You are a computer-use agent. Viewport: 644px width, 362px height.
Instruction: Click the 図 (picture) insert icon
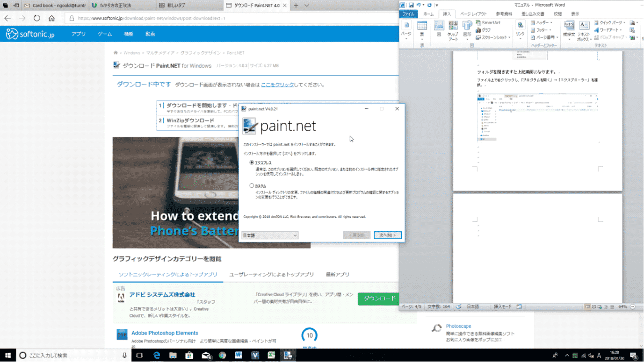click(439, 29)
